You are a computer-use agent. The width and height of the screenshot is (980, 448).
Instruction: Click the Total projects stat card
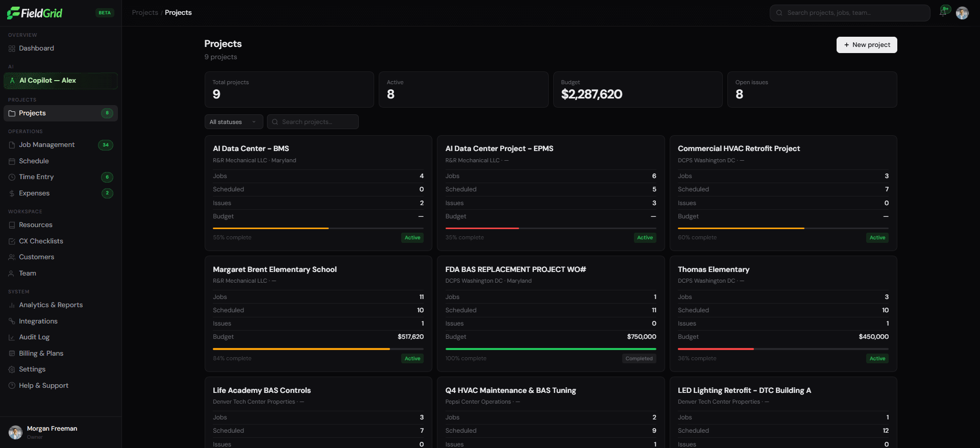click(x=289, y=90)
